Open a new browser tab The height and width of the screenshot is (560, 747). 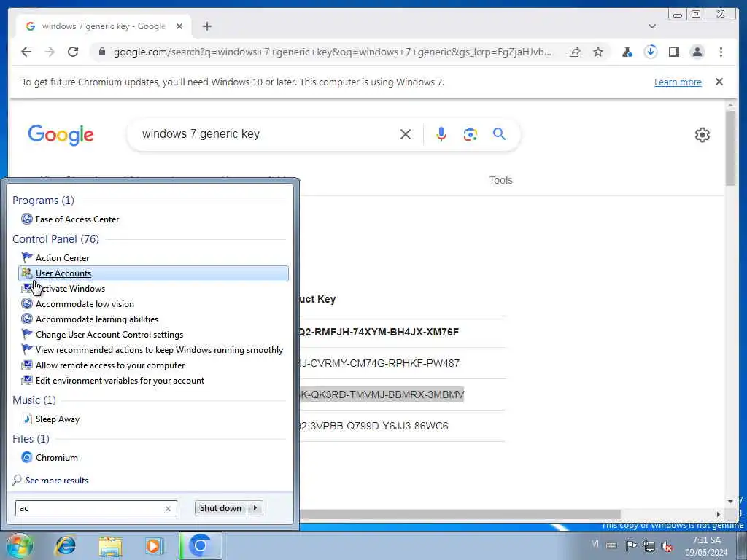206,26
